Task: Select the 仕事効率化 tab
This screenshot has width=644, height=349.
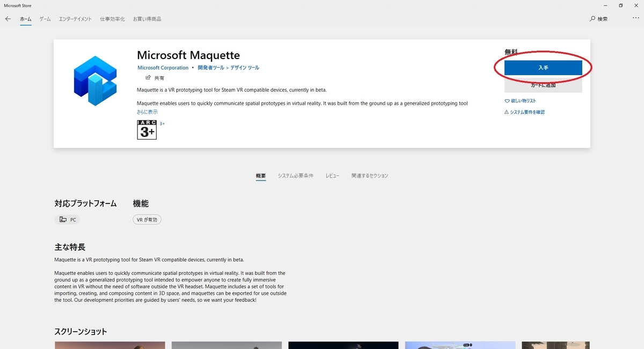Action: (112, 19)
